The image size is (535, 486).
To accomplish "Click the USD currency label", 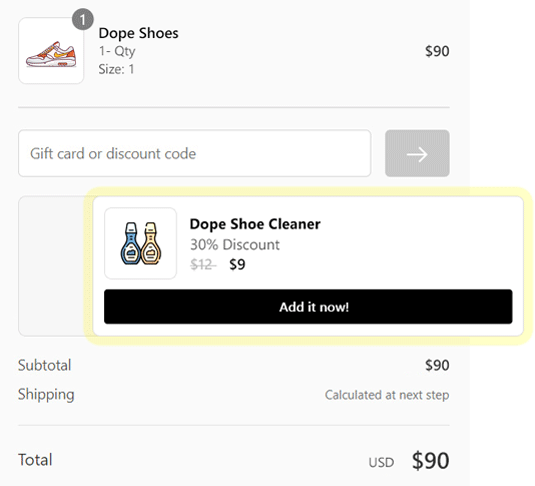I will point(381,463).
